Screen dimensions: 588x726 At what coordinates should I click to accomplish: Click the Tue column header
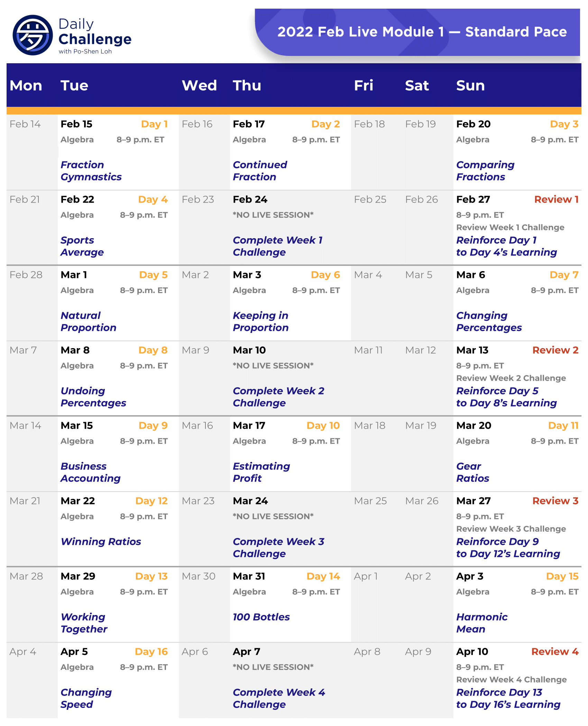point(74,85)
